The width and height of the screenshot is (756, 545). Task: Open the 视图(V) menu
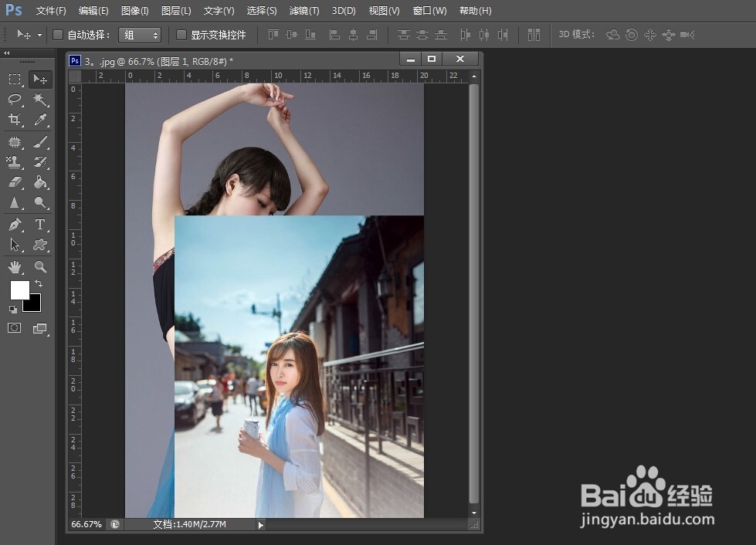(385, 11)
